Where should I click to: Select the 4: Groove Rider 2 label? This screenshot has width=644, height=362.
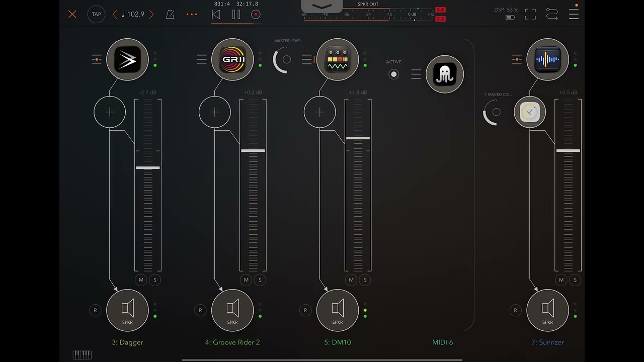click(232, 342)
